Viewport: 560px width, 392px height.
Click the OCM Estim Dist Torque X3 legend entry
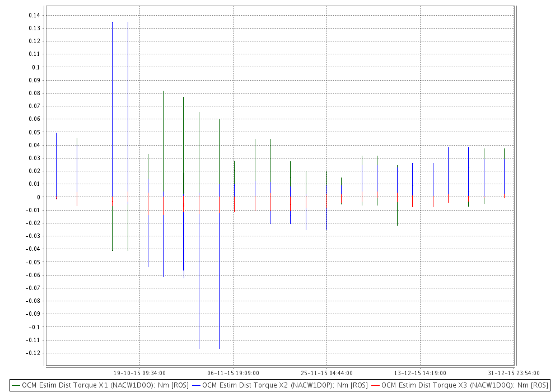tap(460, 385)
